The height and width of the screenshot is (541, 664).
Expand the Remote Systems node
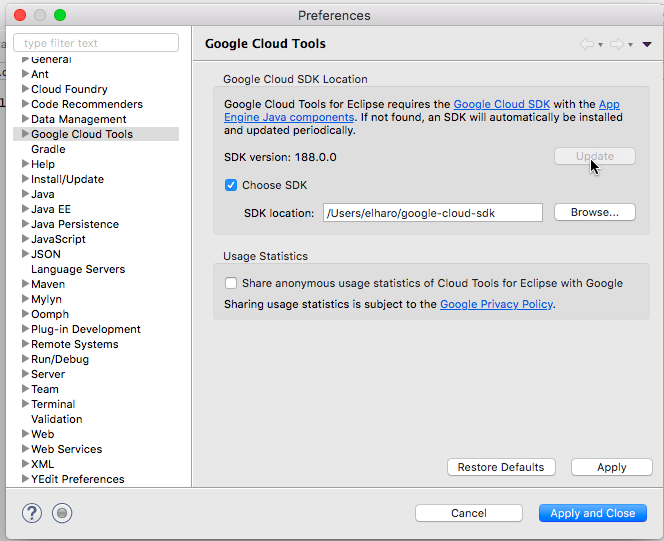point(25,344)
